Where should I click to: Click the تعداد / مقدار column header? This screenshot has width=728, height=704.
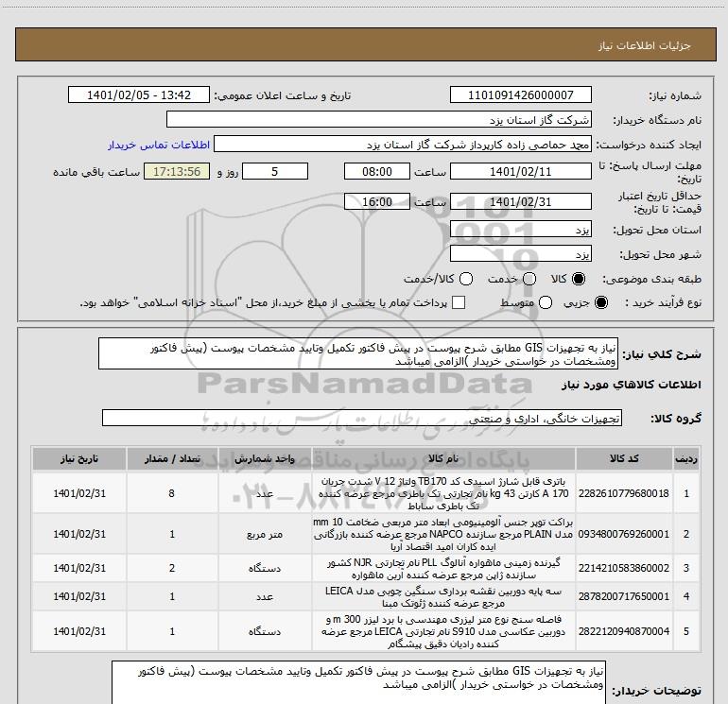click(172, 459)
